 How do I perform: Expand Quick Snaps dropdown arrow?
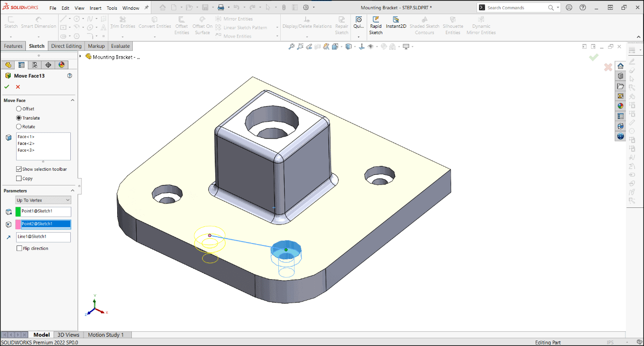click(359, 37)
